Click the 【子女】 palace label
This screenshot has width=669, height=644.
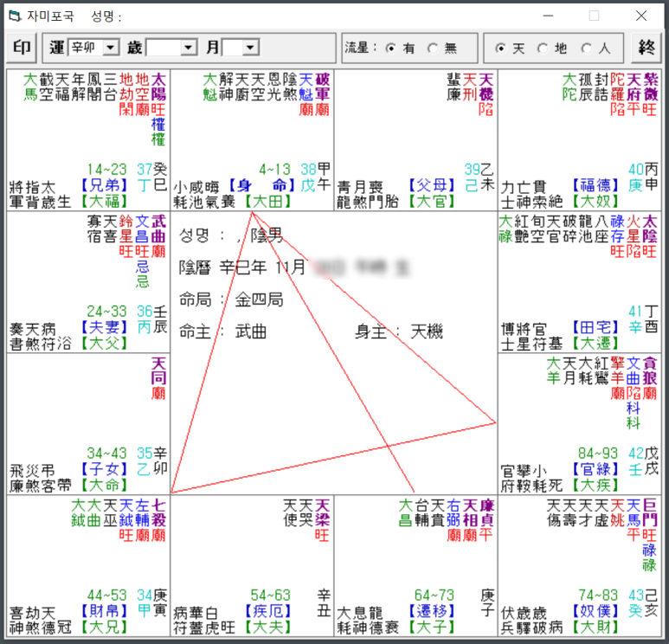coord(104,469)
